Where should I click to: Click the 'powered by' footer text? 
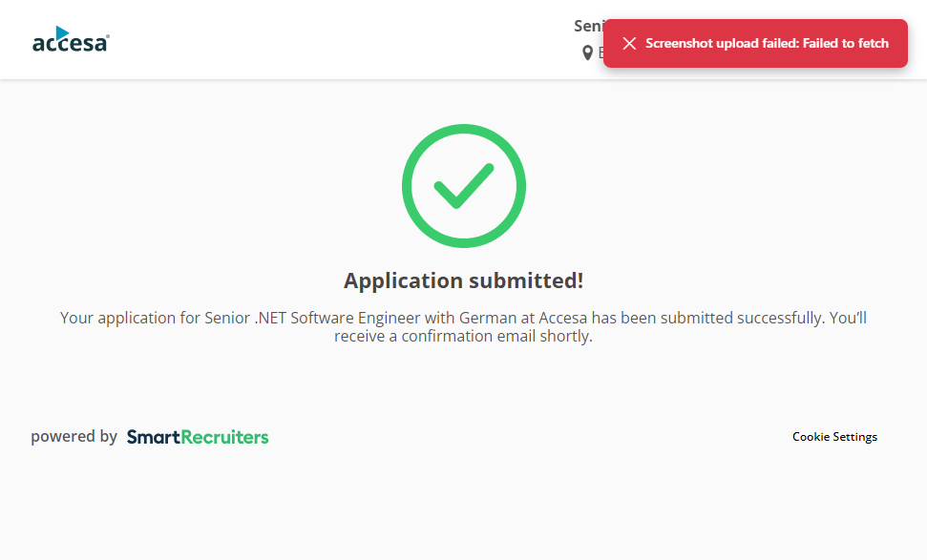pyautogui.click(x=74, y=437)
